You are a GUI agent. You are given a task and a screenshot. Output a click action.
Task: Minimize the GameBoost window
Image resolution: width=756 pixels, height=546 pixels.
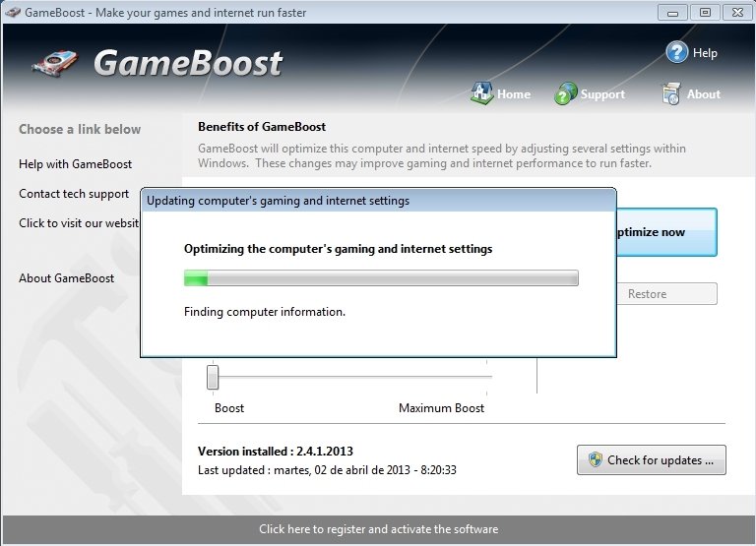pyautogui.click(x=672, y=13)
